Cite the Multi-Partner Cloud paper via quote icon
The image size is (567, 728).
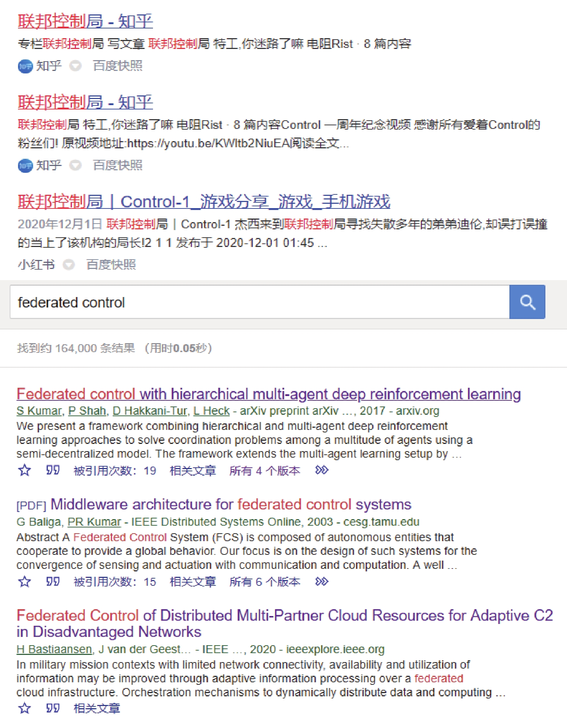point(53,708)
